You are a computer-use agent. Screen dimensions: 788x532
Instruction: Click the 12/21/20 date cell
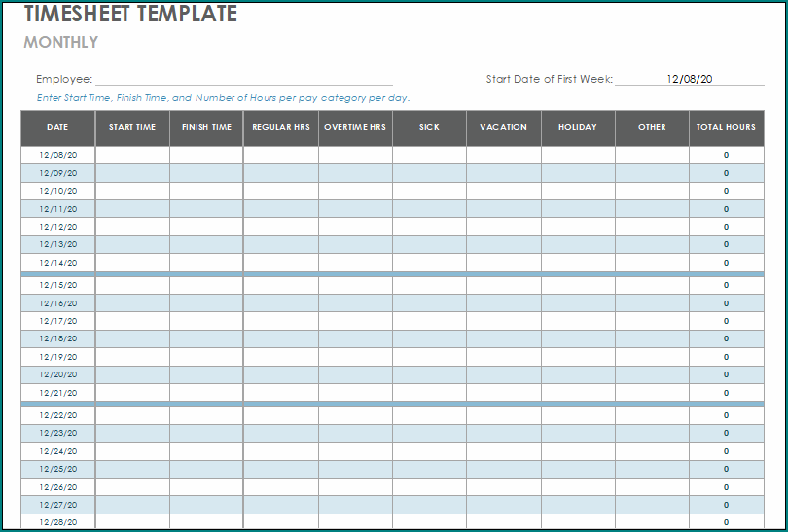[x=57, y=393]
